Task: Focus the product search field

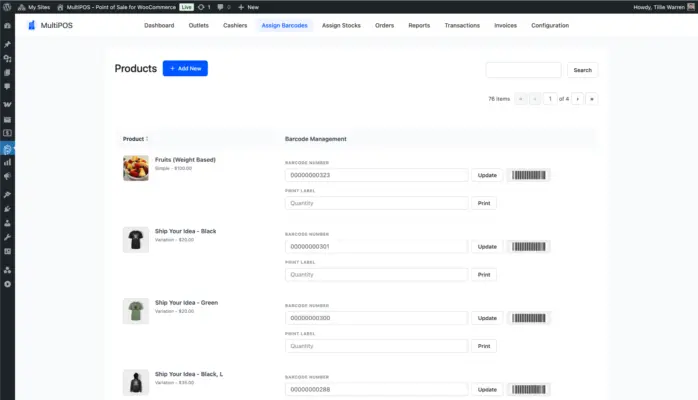Action: click(524, 70)
